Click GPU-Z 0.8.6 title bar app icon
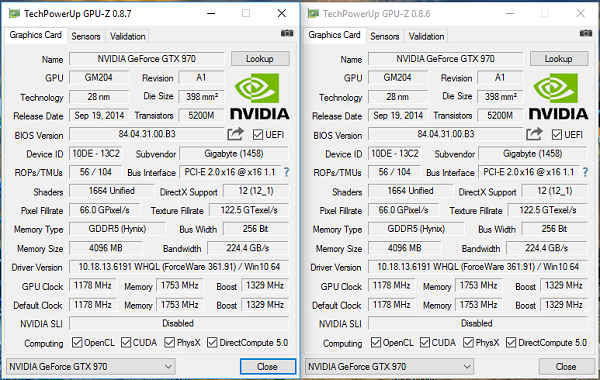 (313, 14)
